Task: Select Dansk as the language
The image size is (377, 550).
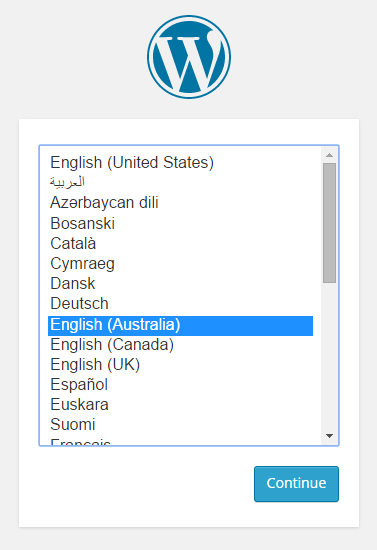Action: coord(180,283)
